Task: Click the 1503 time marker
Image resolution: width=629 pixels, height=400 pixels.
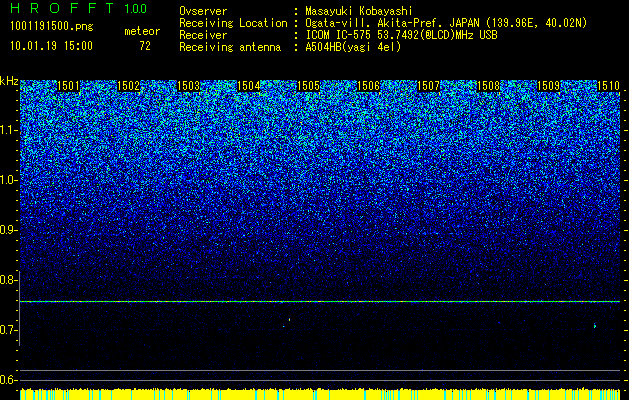Action: tap(189, 86)
